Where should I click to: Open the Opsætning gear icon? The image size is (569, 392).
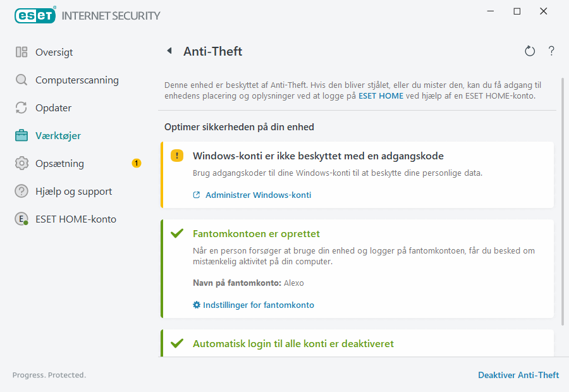point(21,163)
